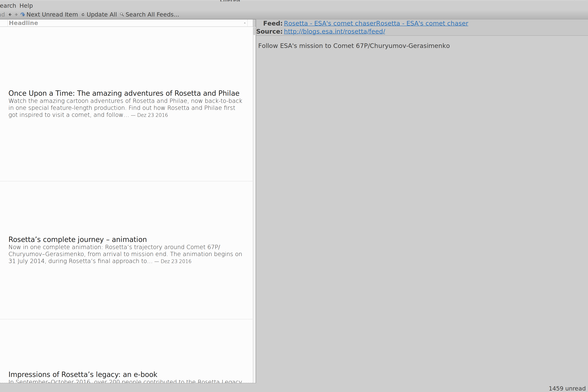Click the forward navigation arrow icon
588x392 pixels.
pos(16,15)
